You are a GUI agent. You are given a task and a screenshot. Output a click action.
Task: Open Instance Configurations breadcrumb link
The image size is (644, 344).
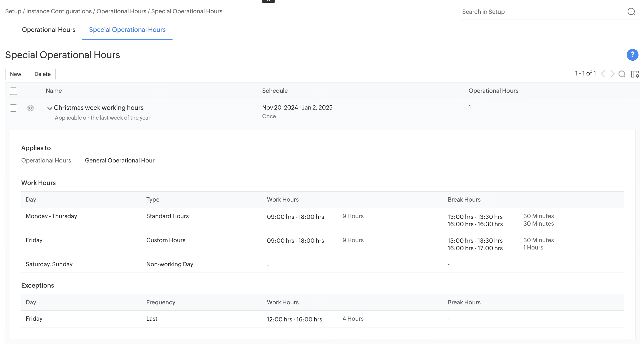tap(59, 11)
